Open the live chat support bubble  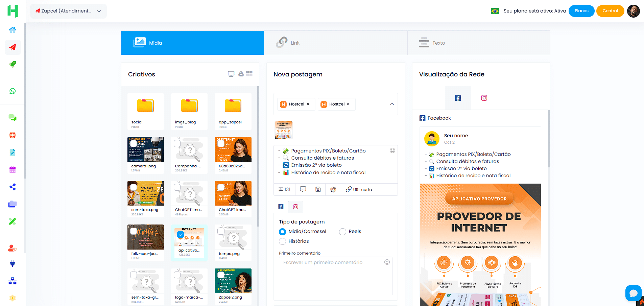click(x=633, y=293)
